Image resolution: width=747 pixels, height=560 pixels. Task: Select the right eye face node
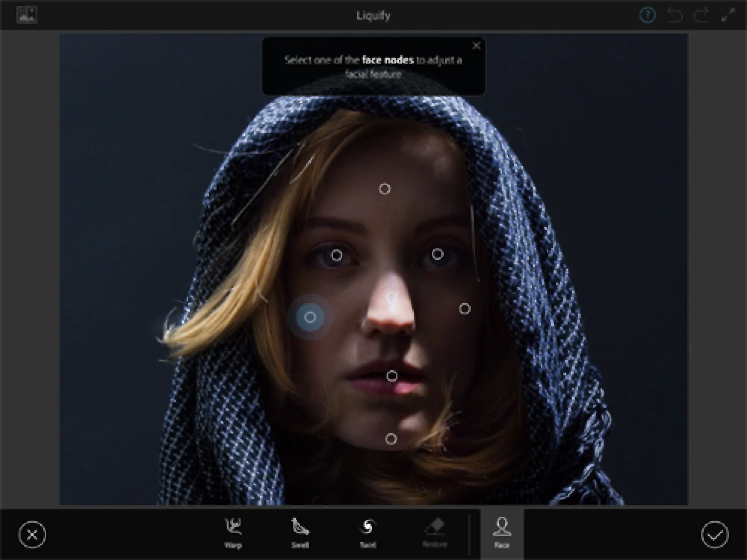(x=437, y=254)
